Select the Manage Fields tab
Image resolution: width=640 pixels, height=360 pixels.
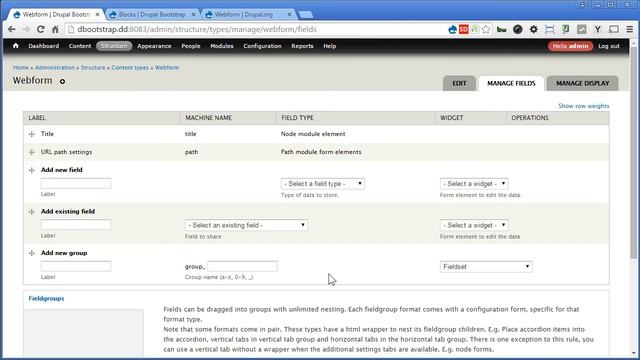[511, 83]
